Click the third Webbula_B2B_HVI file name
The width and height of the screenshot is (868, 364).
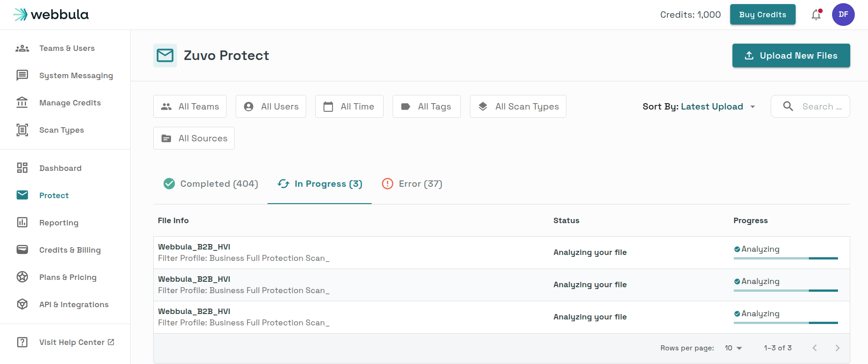(194, 311)
